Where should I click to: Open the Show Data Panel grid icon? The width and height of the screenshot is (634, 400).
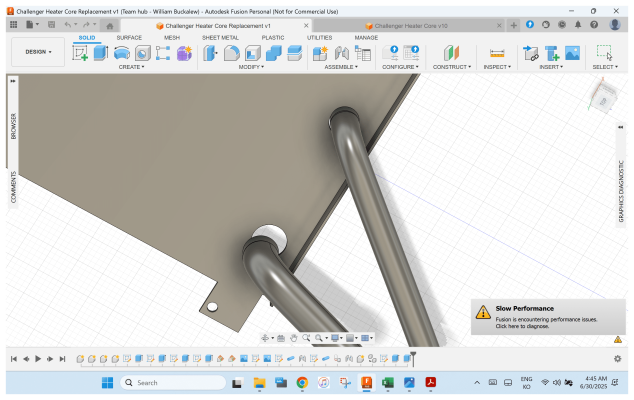[13, 25]
